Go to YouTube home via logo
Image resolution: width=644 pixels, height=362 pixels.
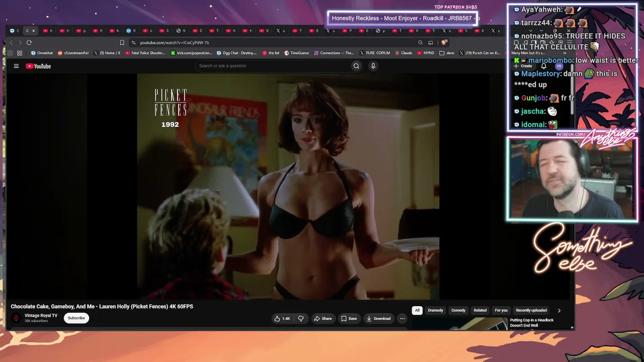(x=38, y=66)
